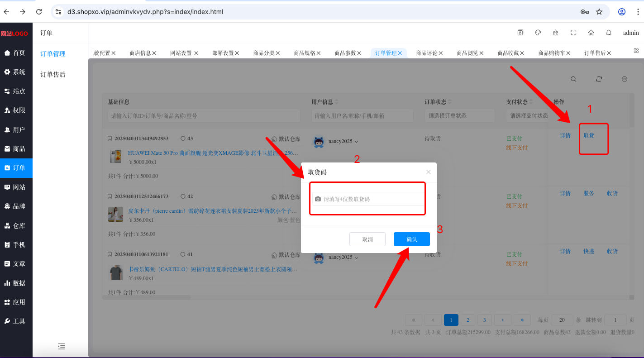Click the 每页 page size field
644x358 pixels.
point(562,320)
